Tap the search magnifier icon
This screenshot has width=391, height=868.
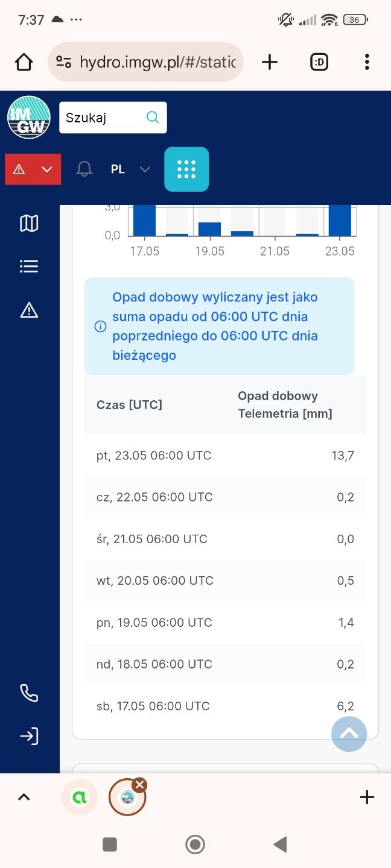click(x=153, y=118)
